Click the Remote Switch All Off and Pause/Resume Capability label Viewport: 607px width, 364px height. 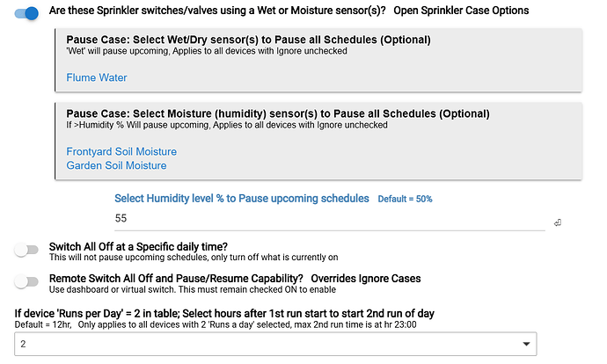(176, 279)
